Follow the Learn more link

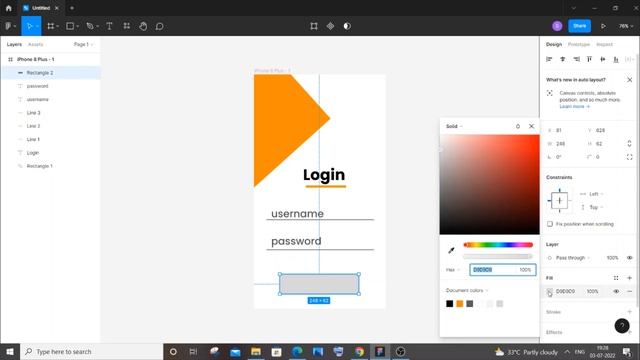(574, 107)
